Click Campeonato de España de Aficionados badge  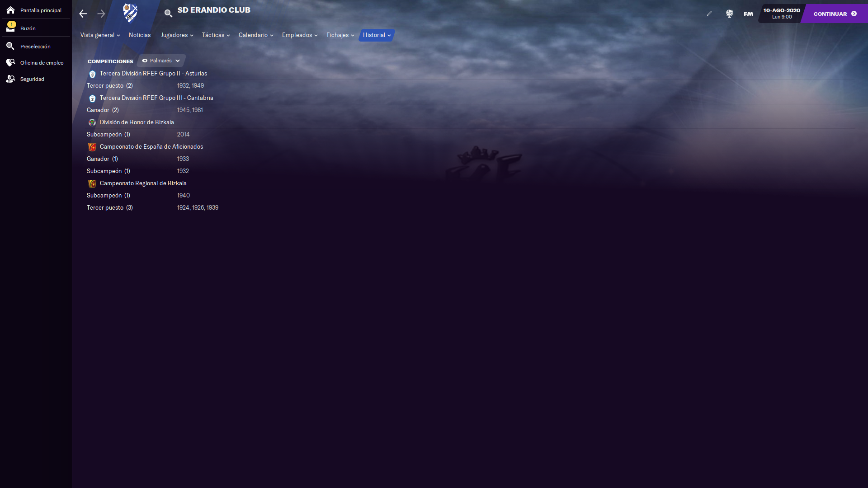click(92, 147)
